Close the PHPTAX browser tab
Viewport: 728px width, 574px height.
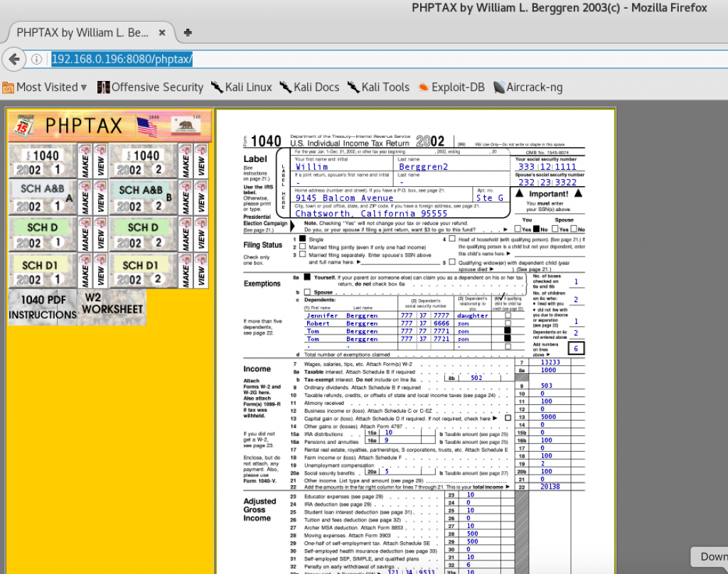(x=162, y=33)
